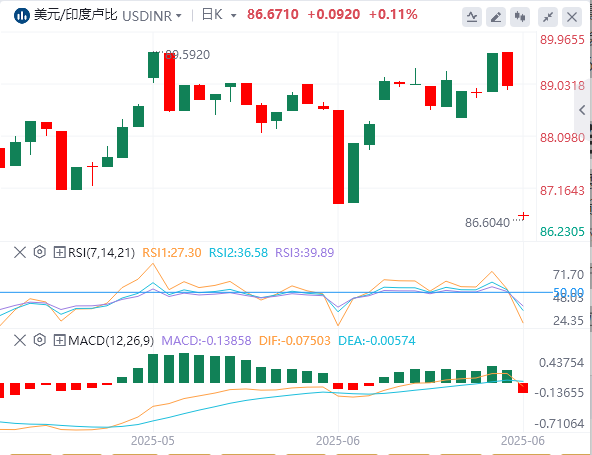The height and width of the screenshot is (455, 592).
Task: Select the 日K period label
Action: click(x=212, y=15)
